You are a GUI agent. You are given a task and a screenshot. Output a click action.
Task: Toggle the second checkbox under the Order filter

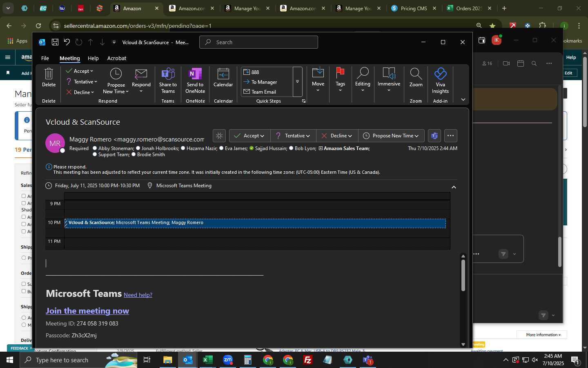click(x=24, y=291)
